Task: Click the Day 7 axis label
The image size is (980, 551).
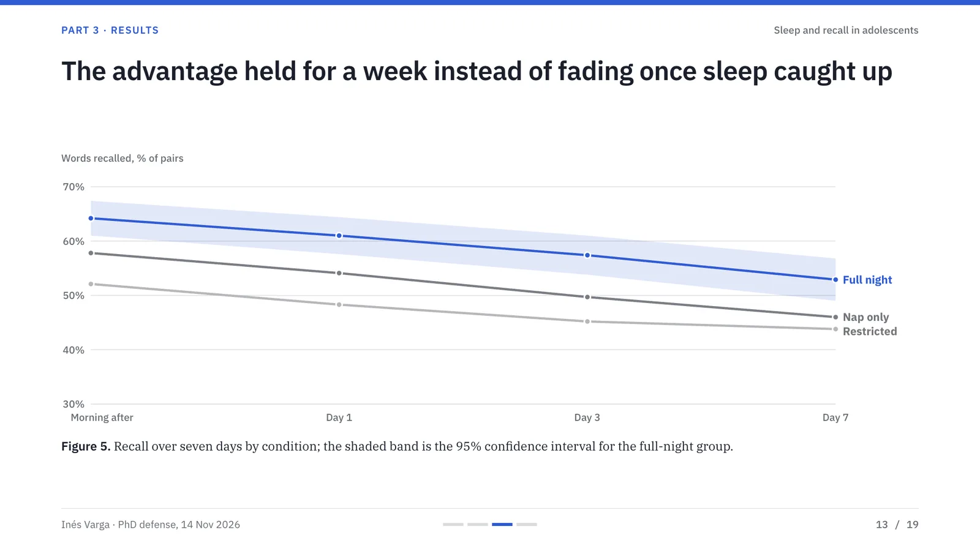Action: [x=835, y=418]
